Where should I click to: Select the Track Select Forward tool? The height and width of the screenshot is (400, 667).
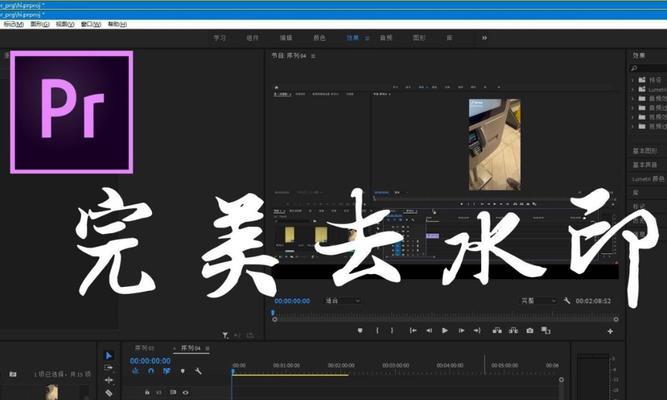click(x=108, y=367)
